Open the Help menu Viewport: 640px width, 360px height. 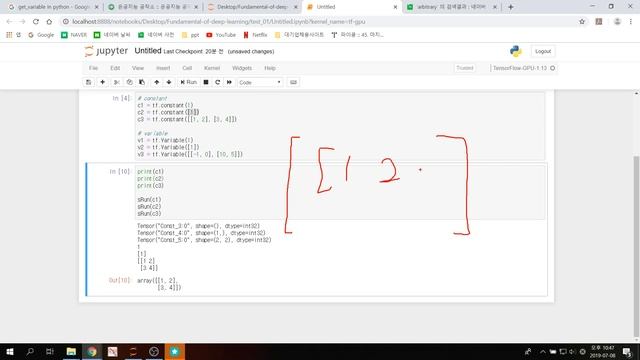click(270, 68)
